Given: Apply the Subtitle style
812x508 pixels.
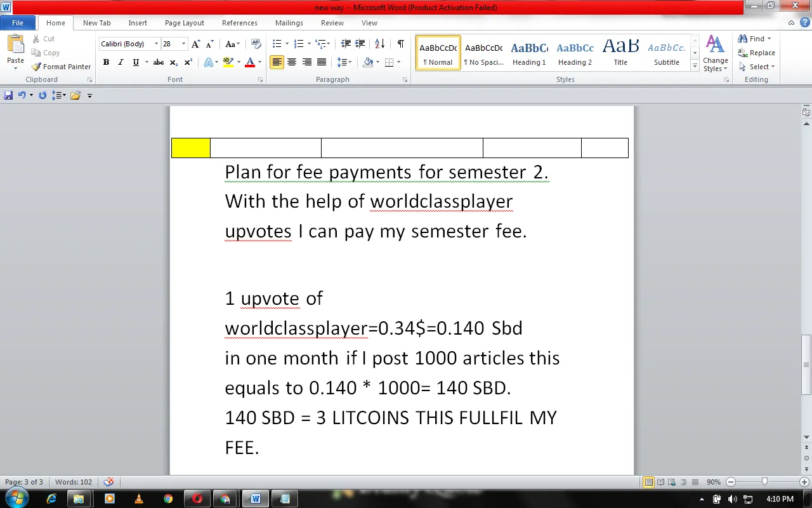Looking at the screenshot, I should [667, 53].
